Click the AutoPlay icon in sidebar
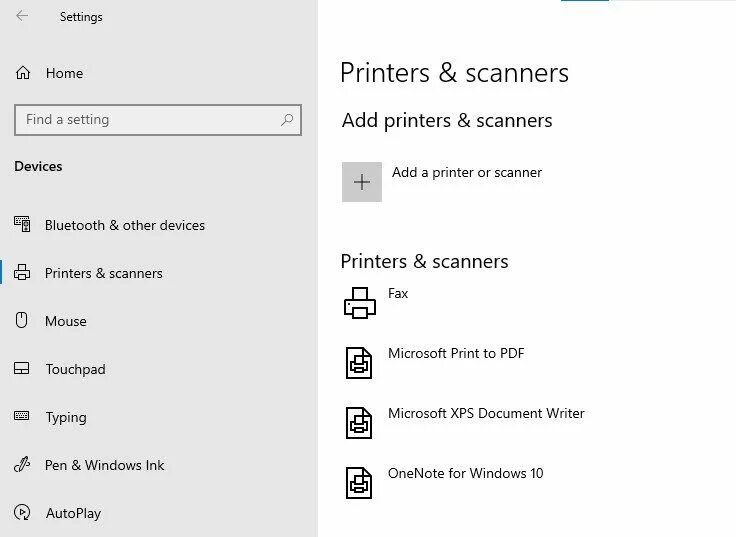Screen dimensions: 736x537 (x=22, y=512)
